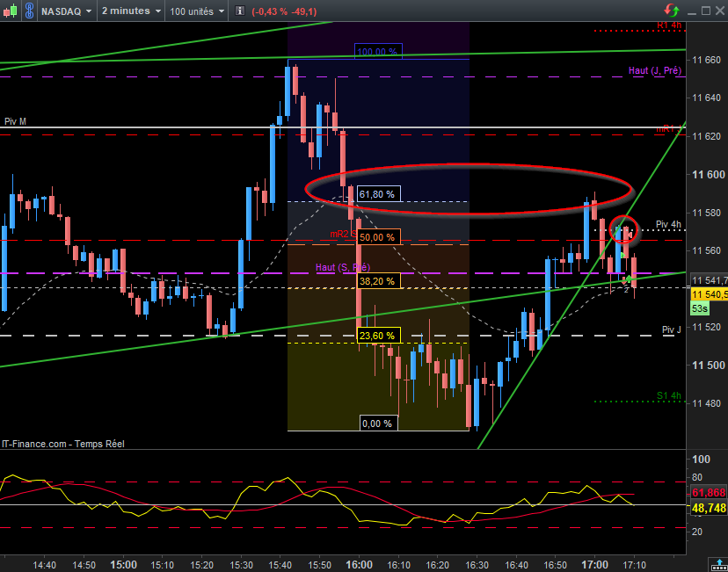Click the 11 500 price axis label
Screen dimensions: 728x572
[708, 366]
